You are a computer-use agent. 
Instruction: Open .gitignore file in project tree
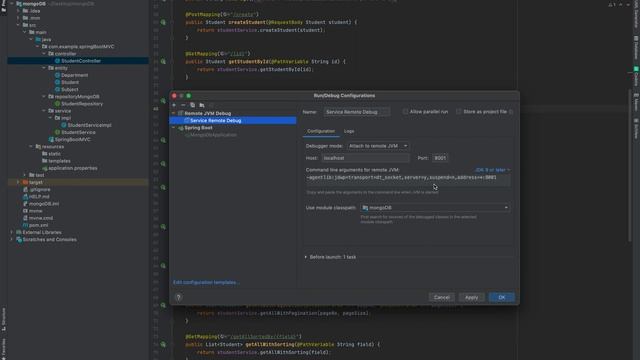[39, 189]
